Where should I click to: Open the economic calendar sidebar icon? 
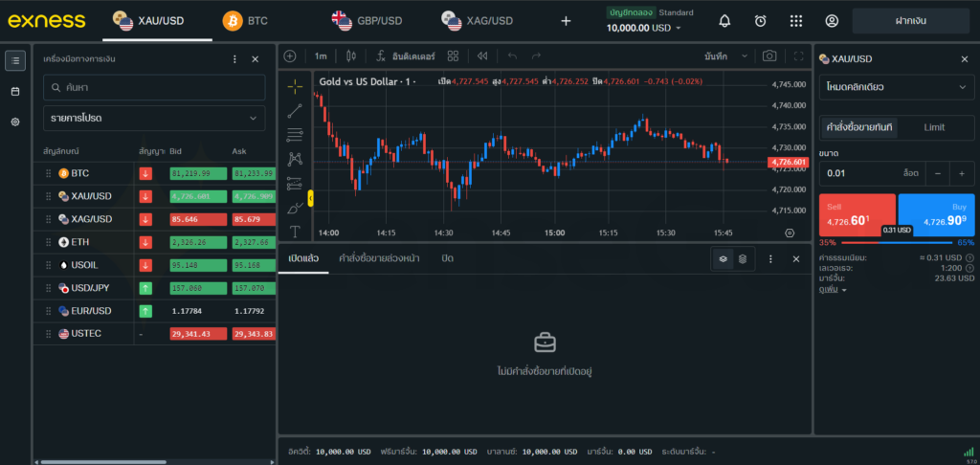(15, 91)
